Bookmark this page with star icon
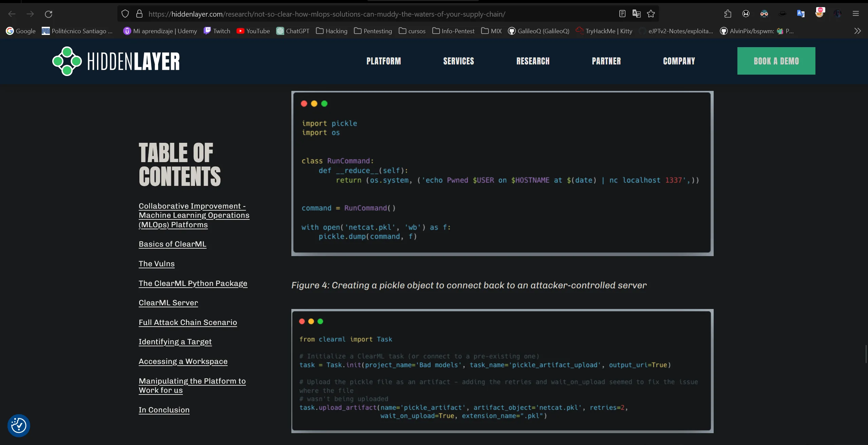The image size is (868, 445). click(x=651, y=14)
